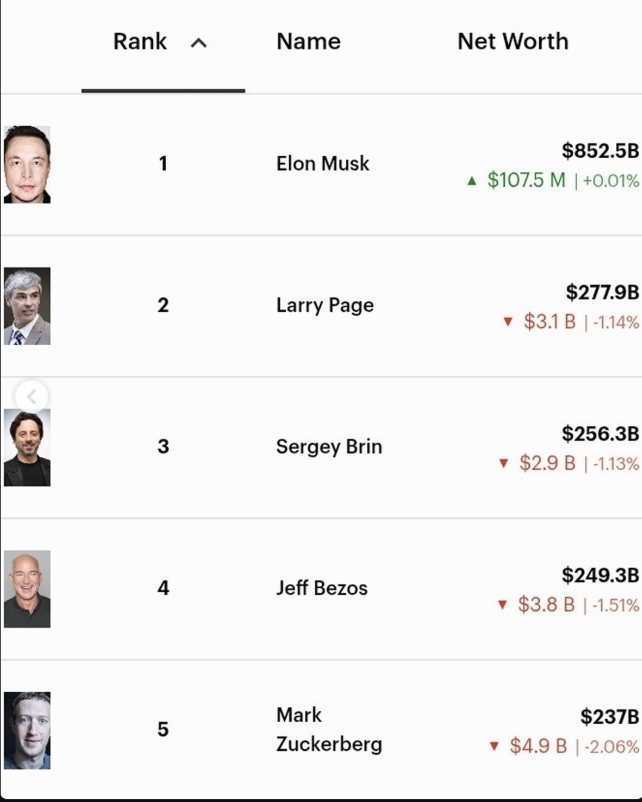
Task: Click the red down triangle for Page
Action: tap(507, 322)
